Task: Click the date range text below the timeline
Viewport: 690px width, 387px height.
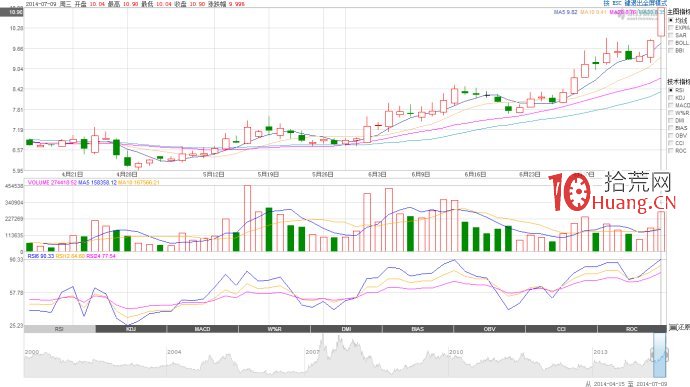Action: (626, 384)
